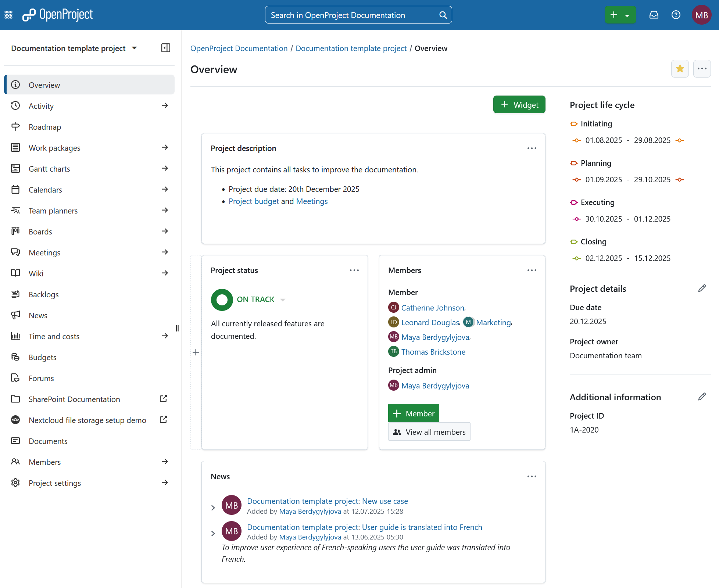Select Backlogs from the sidebar menu

pos(44,294)
